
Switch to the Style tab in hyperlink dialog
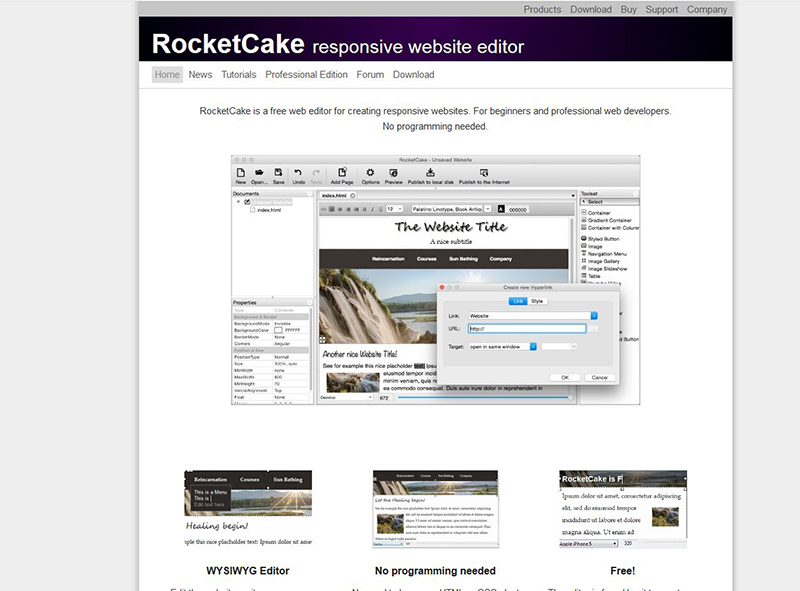click(537, 301)
